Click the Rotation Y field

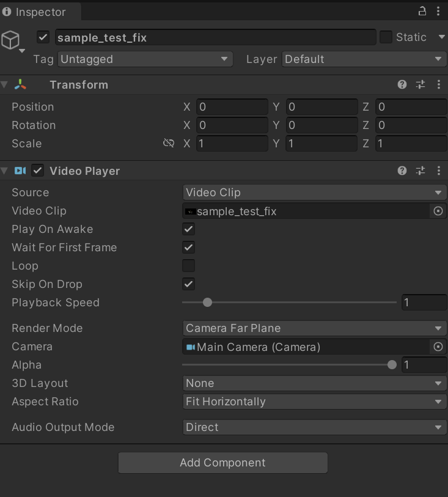point(321,125)
